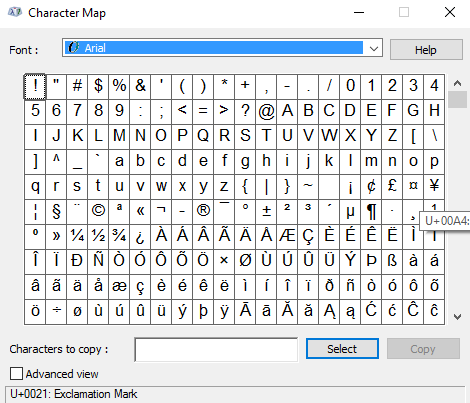Select the ampersand character
The height and width of the screenshot is (403, 470).
pyautogui.click(x=140, y=86)
